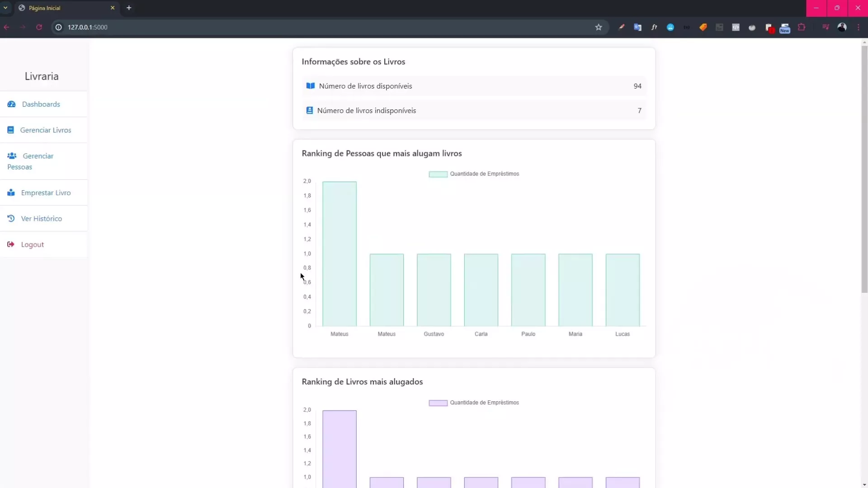The image size is (868, 488).
Task: Open the Ver Histórico clock icon
Action: tap(11, 218)
